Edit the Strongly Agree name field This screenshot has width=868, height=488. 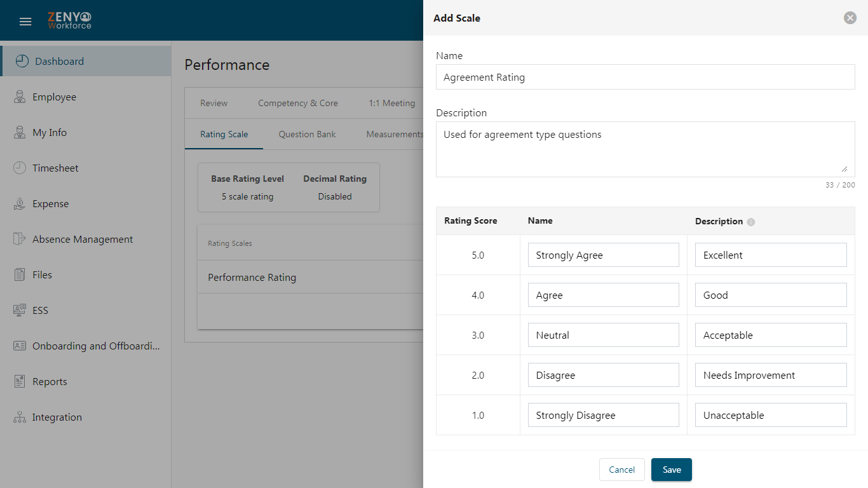coord(604,255)
